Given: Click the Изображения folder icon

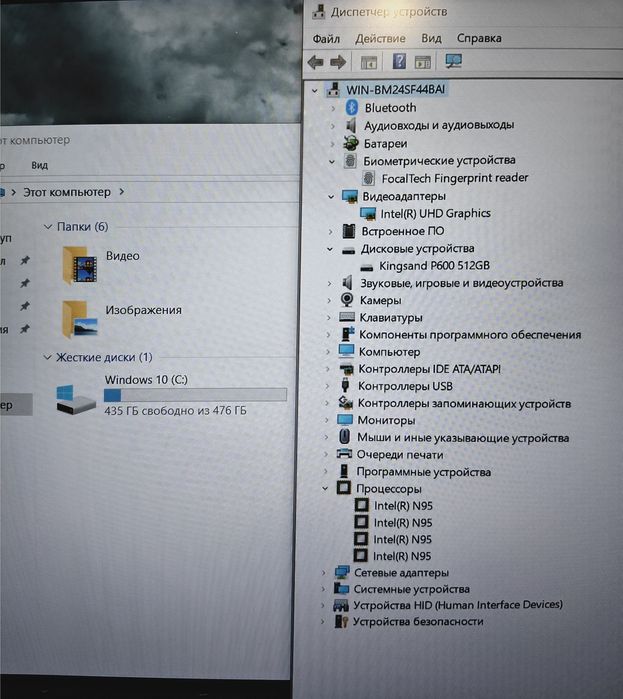Looking at the screenshot, I should [x=79, y=319].
